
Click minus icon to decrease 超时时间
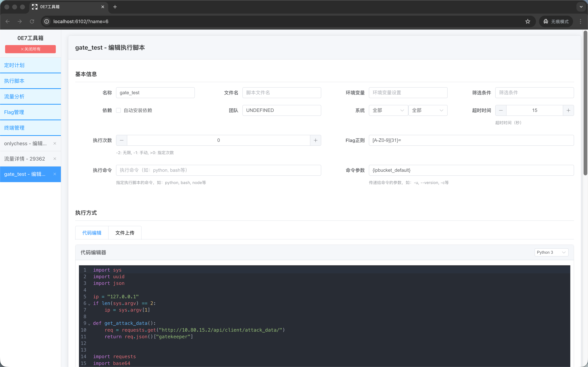[501, 110]
